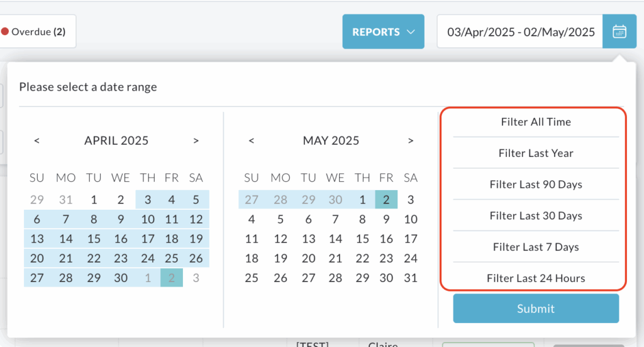This screenshot has width=644, height=347.
Task: Go to next month on May calendar
Action: click(x=410, y=140)
